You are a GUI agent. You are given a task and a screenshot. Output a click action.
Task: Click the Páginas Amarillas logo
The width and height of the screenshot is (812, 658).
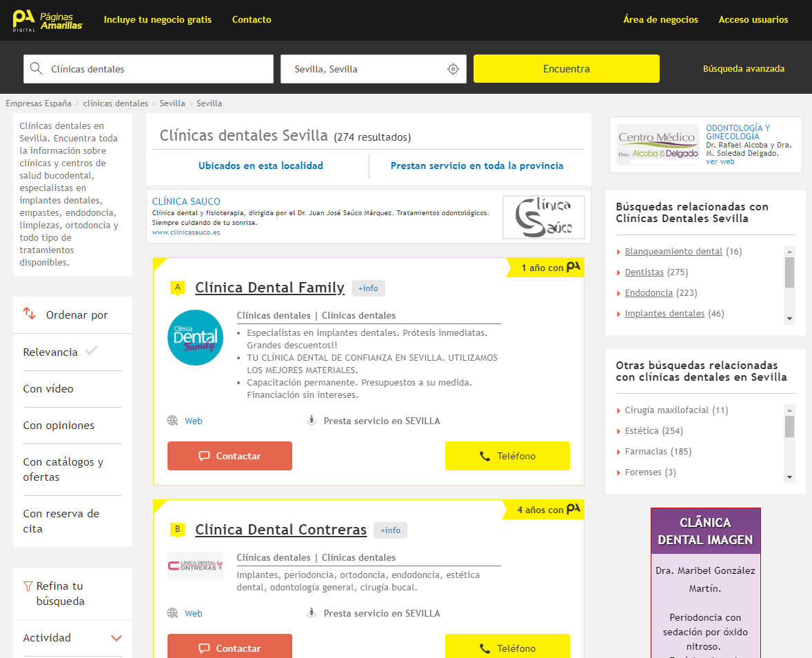pyautogui.click(x=47, y=20)
